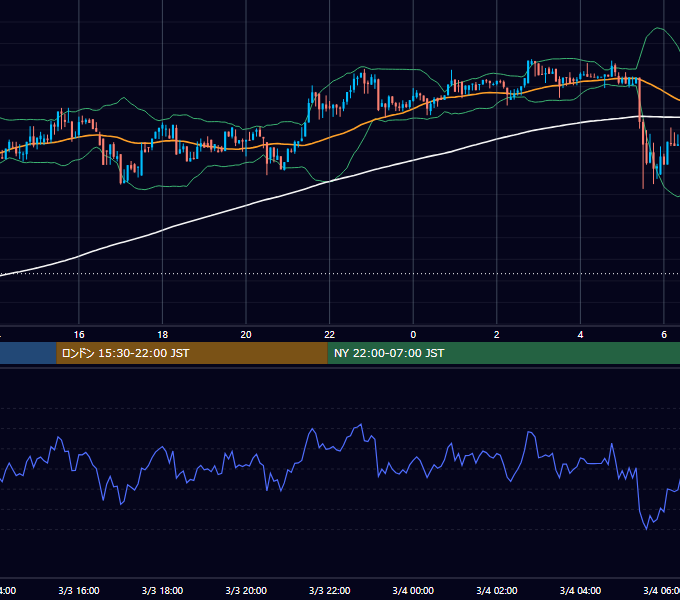The height and width of the screenshot is (600, 680).
Task: Click the '4' hour label on chart axis
Action: [x=580, y=335]
